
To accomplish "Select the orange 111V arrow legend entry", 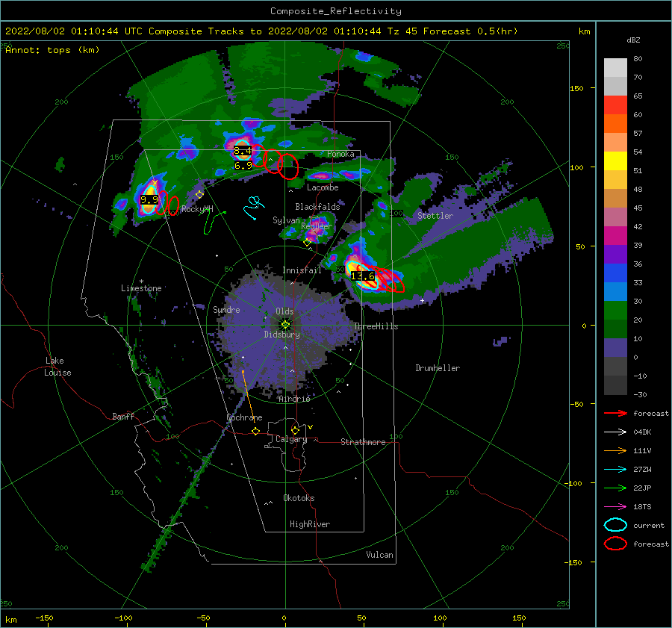I will click(x=615, y=450).
